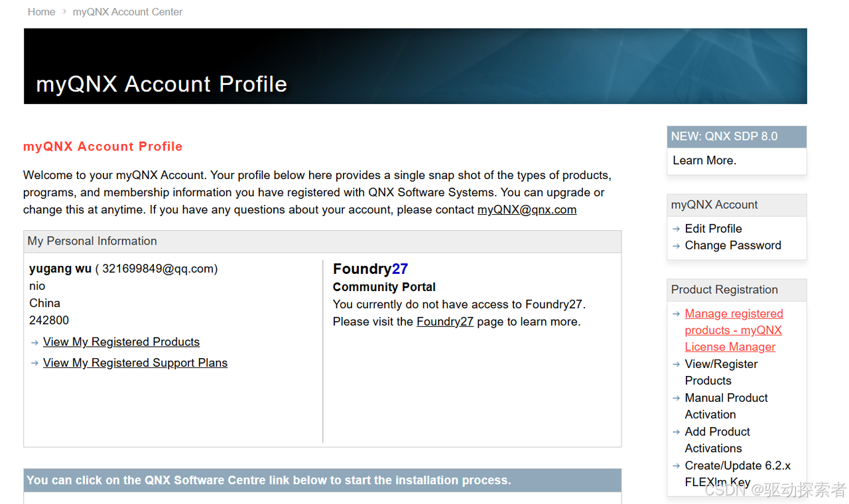Open Add Product Activations link
Screen dimensions: 849x504
click(x=718, y=440)
